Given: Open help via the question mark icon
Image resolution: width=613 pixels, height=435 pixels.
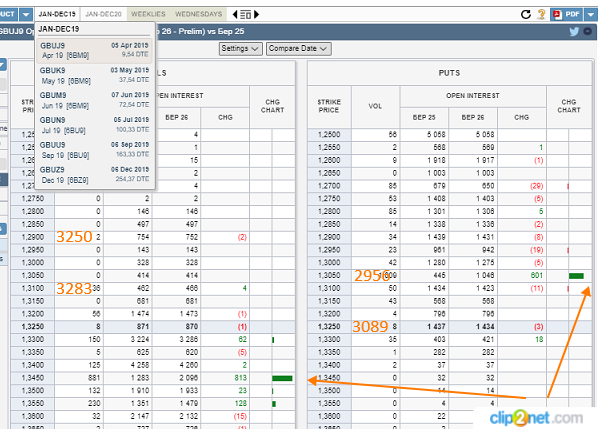Looking at the screenshot, I should tap(541, 14).
